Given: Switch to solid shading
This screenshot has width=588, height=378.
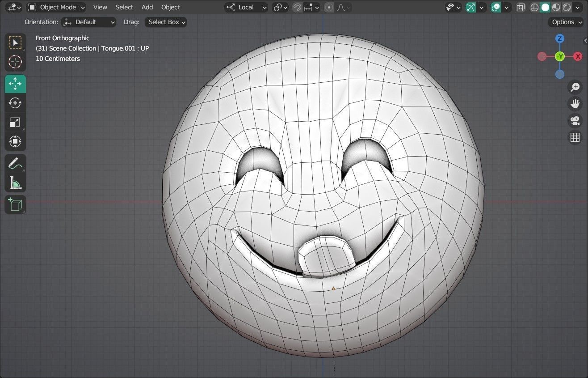Looking at the screenshot, I should (545, 7).
